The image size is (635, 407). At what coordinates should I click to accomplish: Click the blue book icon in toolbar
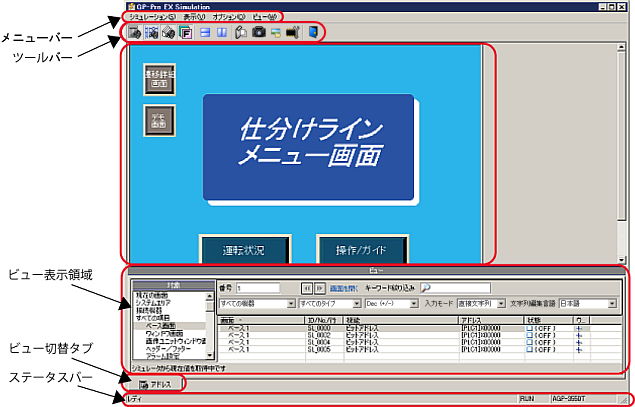point(313,33)
